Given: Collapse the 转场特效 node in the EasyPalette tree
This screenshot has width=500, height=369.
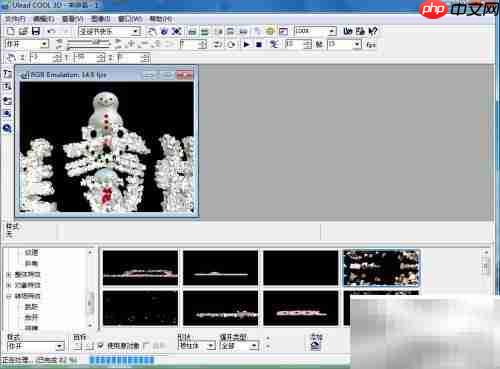Looking at the screenshot, I should [9, 296].
